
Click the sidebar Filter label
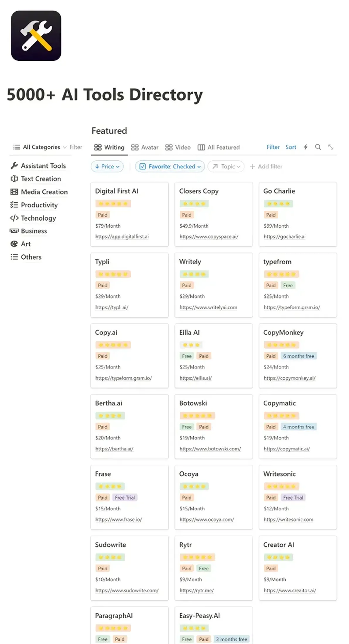click(x=76, y=147)
